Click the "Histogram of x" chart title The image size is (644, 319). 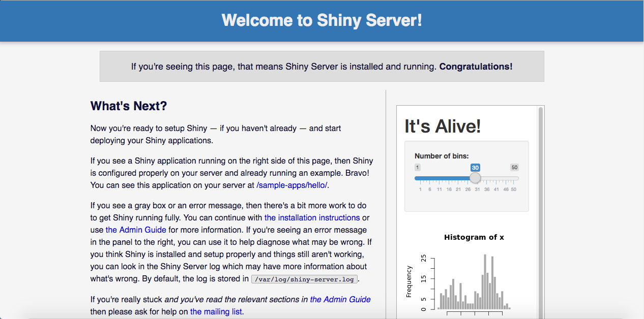[x=474, y=237]
